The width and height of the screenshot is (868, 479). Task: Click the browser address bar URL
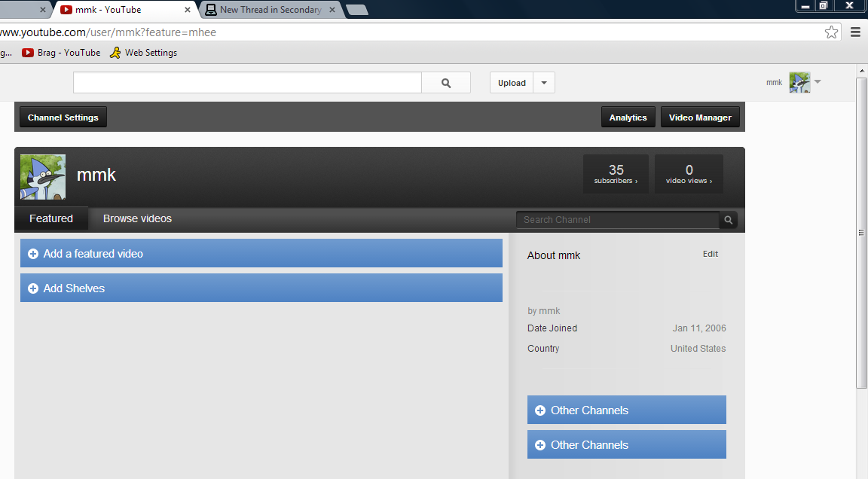click(x=108, y=32)
